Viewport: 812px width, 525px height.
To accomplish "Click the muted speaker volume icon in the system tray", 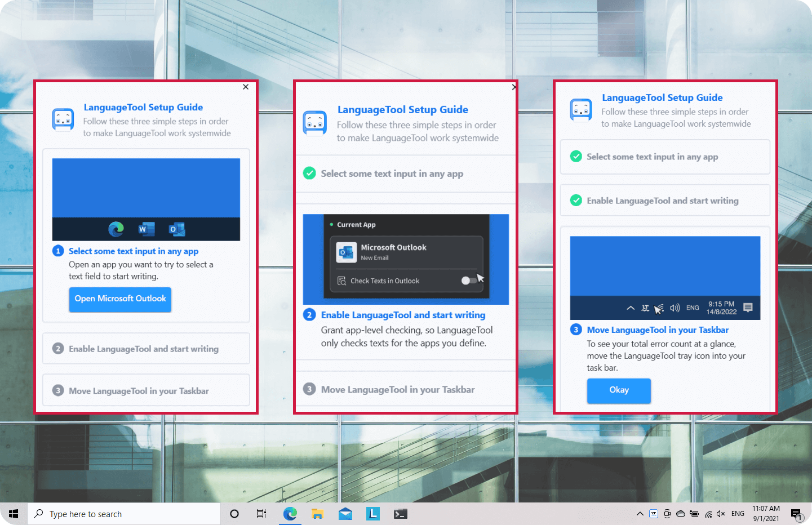I will (x=721, y=514).
